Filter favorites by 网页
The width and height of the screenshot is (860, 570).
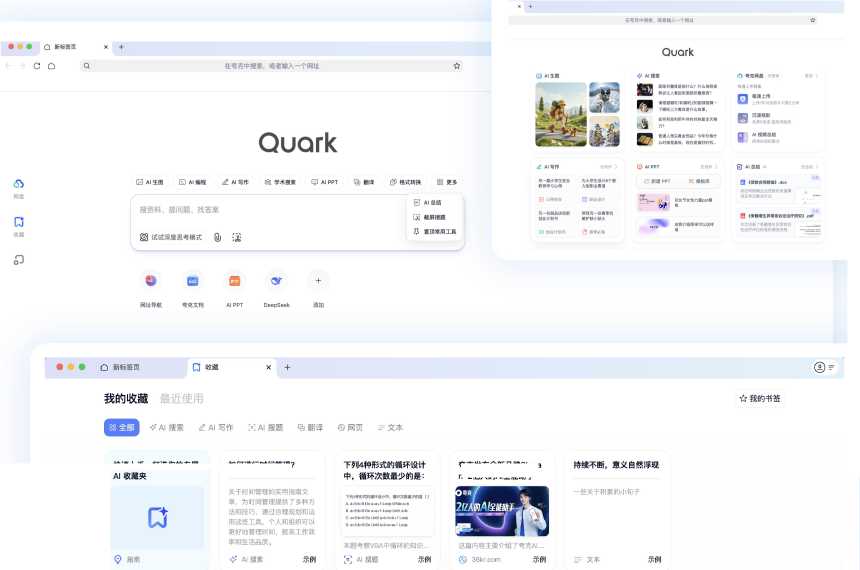[x=350, y=427]
